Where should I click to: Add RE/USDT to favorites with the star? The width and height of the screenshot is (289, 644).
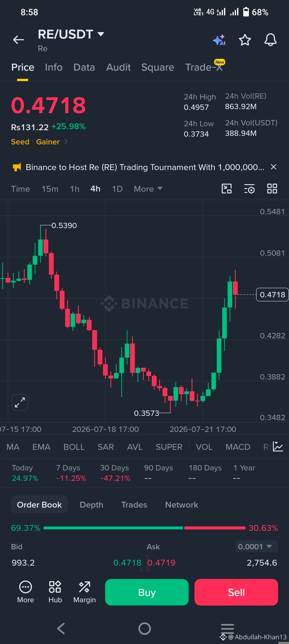pos(245,40)
